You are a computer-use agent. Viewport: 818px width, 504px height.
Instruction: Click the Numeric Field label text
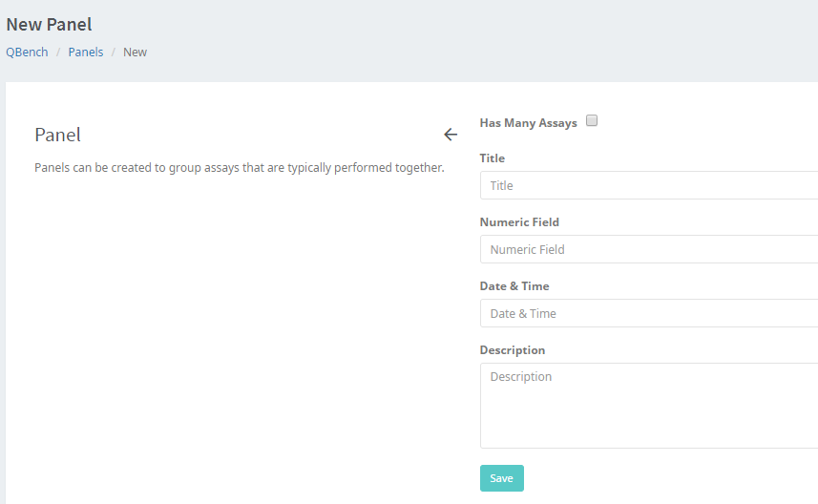coord(519,222)
